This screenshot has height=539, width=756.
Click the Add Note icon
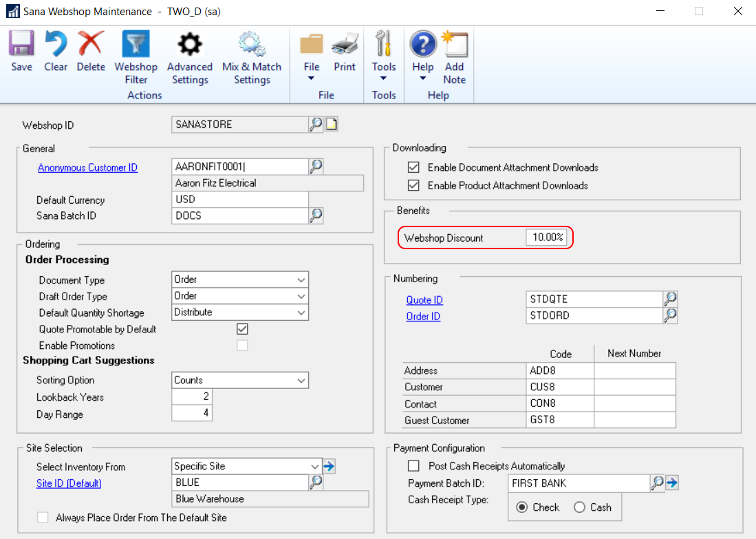pos(455,44)
